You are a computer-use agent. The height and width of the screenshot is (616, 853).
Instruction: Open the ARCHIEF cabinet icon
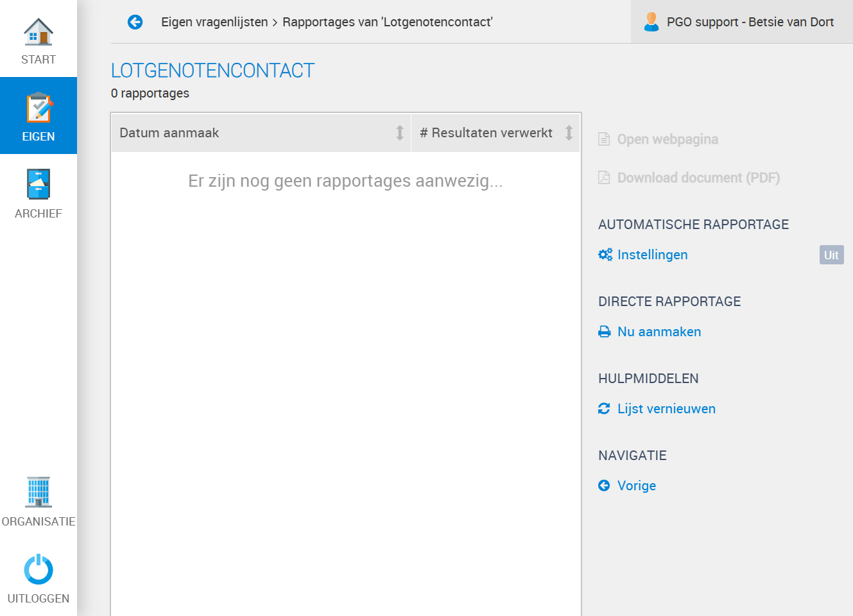coord(39,184)
